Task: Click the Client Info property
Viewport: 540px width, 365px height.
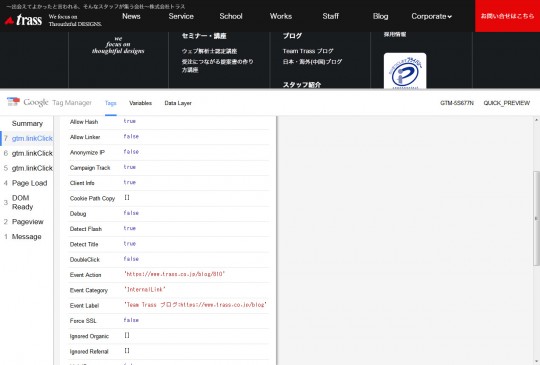Action: 82,183
